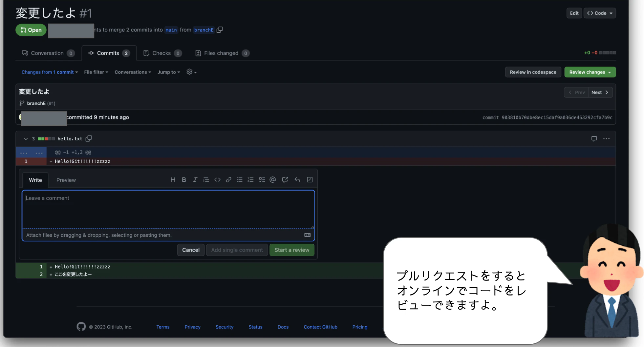
Task: Open the Conversations dropdown
Action: click(x=133, y=72)
